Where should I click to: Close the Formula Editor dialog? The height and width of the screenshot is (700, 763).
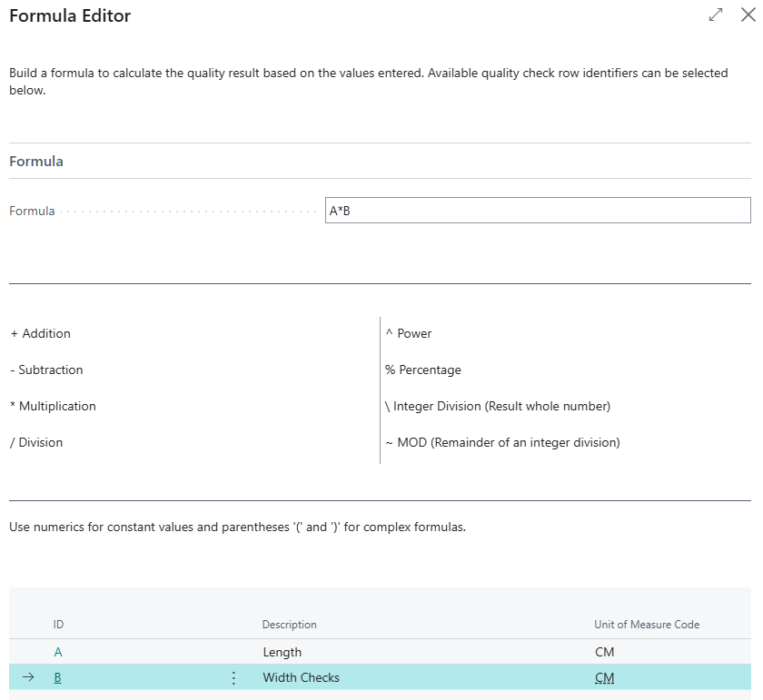[748, 15]
